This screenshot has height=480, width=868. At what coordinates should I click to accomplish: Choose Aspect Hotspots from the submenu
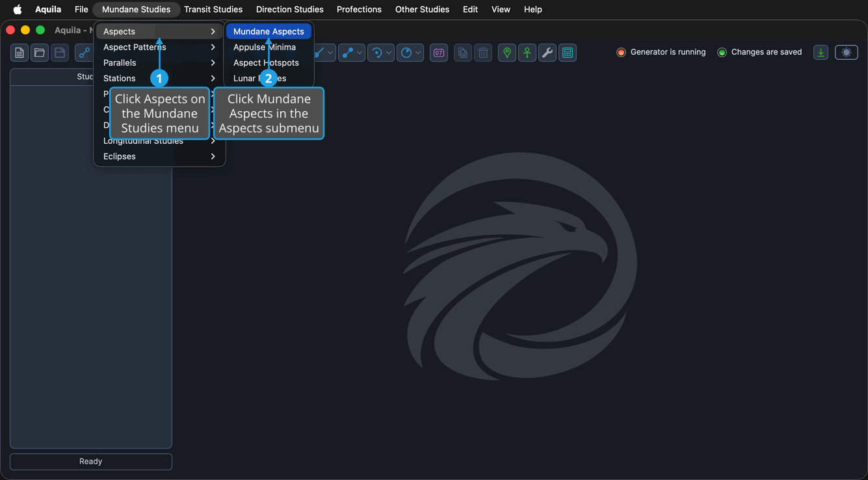[x=269, y=62]
